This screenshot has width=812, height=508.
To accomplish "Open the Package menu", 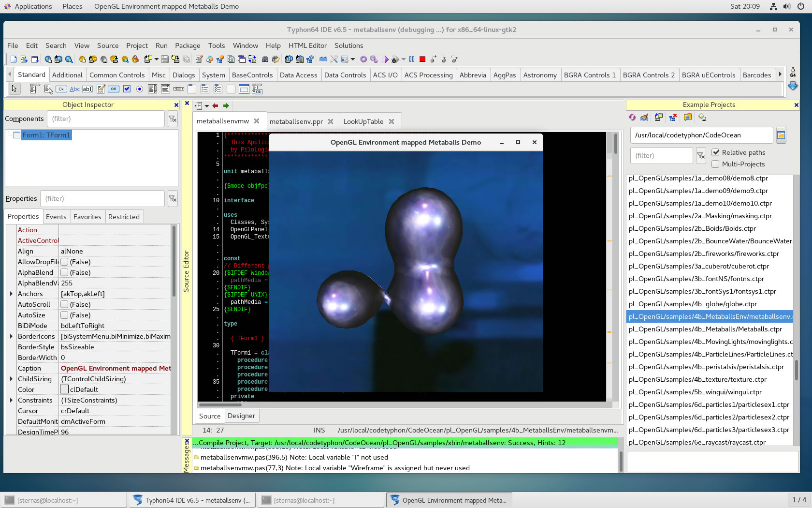I will [188, 45].
